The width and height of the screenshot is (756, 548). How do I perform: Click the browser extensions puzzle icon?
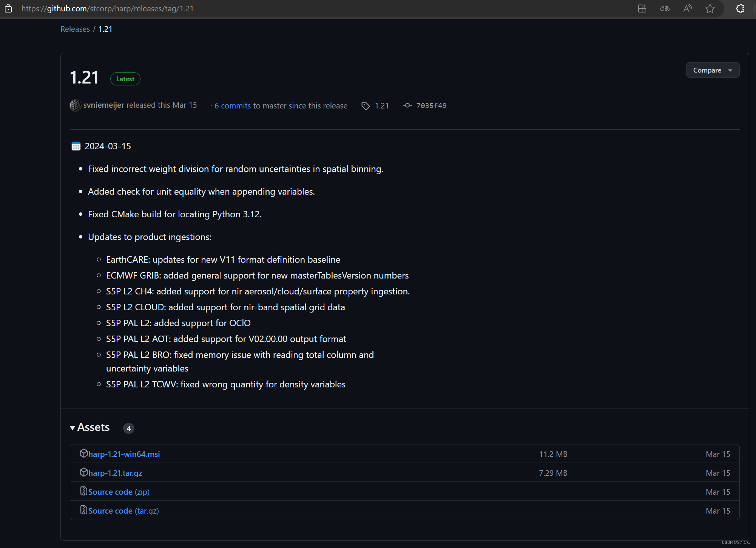740,8
